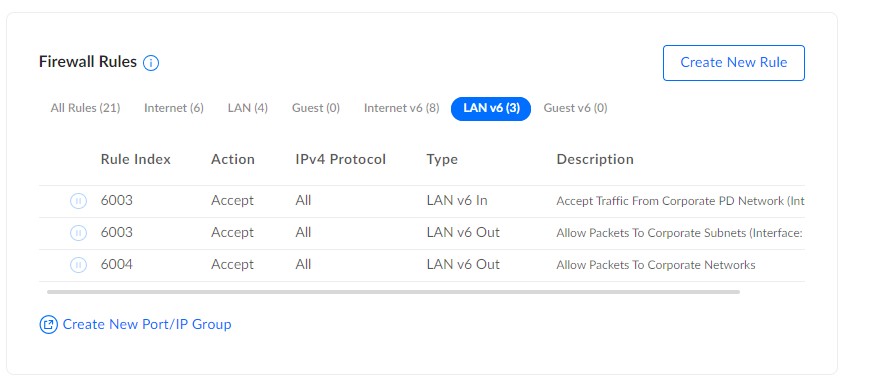Pause rule 6004 using its pause icon
Viewport: 870px width, 392px height.
tap(78, 265)
